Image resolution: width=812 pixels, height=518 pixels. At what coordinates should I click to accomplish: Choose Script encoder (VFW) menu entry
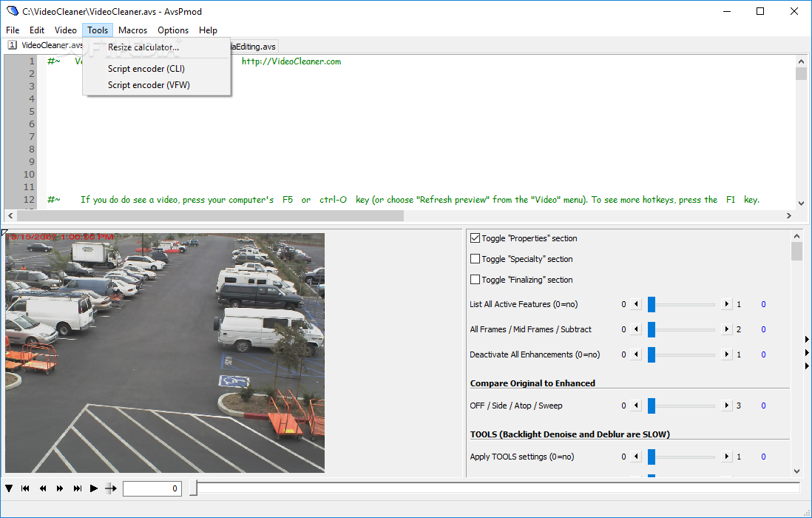tap(156, 85)
